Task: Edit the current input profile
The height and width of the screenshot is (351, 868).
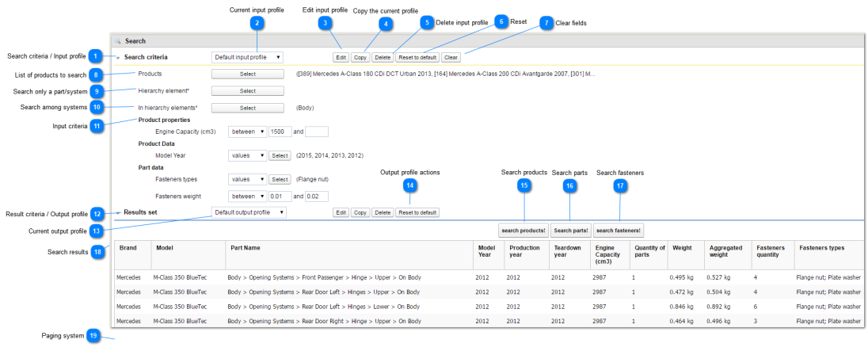Action: [x=341, y=58]
